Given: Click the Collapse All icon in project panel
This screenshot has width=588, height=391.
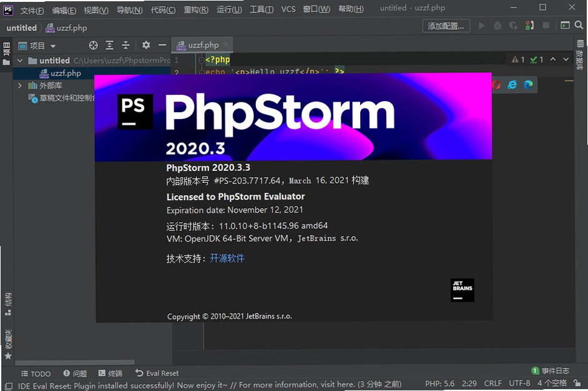Looking at the screenshot, I should coord(125,46).
